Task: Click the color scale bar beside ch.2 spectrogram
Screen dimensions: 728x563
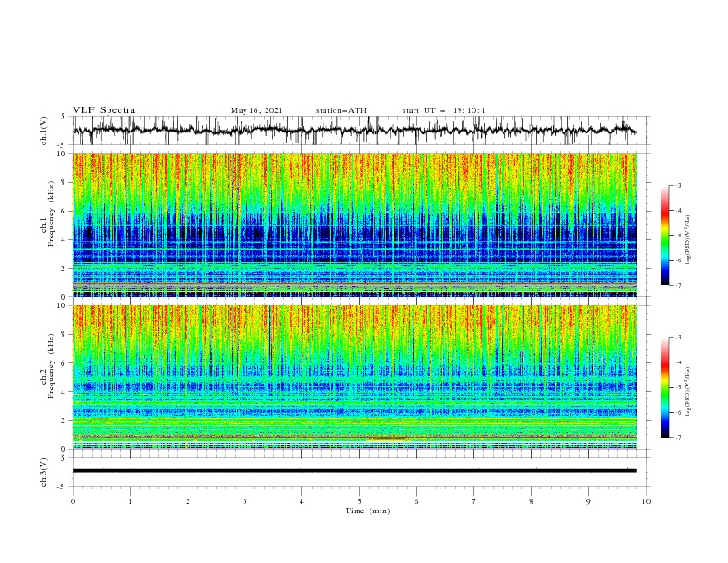Action: click(x=665, y=387)
